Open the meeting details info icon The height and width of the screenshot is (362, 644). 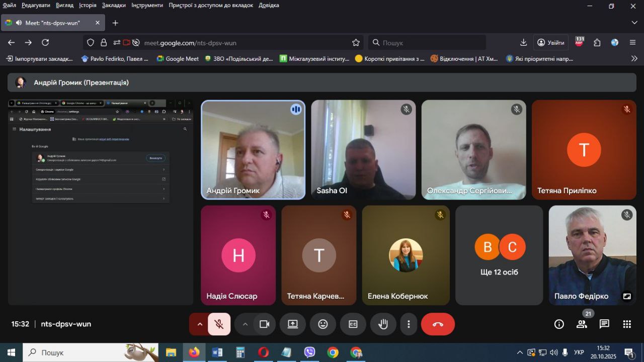point(559,324)
